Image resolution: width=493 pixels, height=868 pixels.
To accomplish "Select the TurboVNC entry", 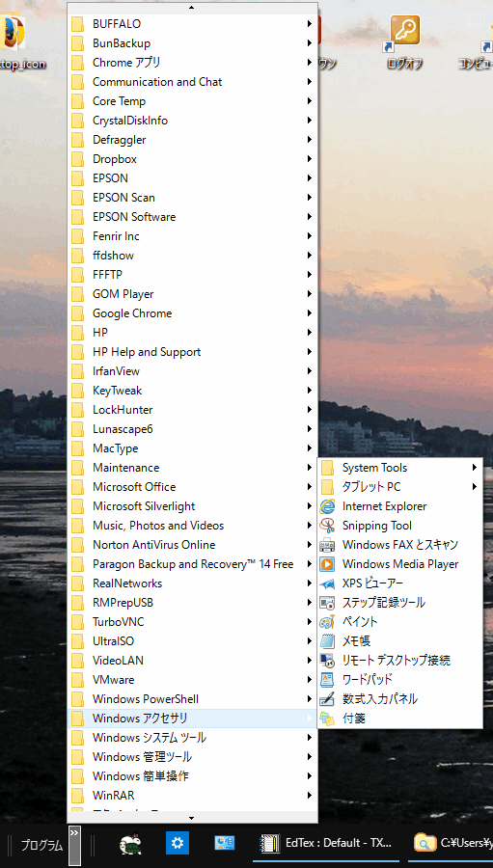I will click(x=192, y=622).
